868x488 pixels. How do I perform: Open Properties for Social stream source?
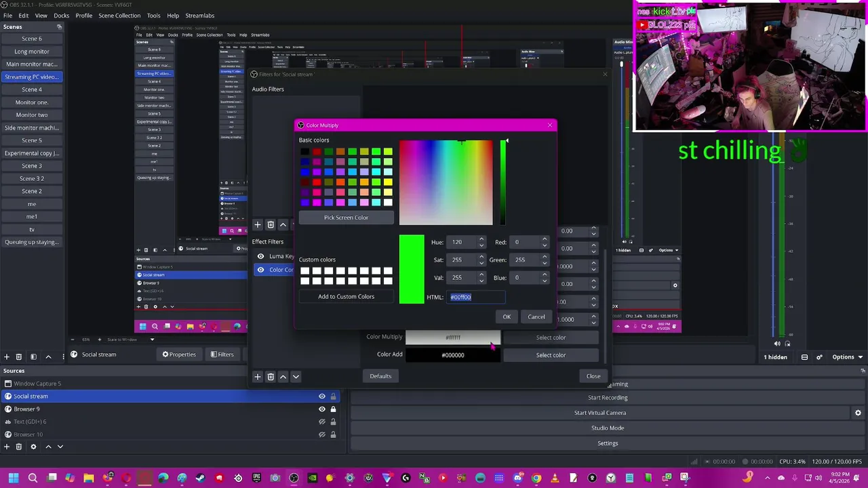tap(179, 354)
